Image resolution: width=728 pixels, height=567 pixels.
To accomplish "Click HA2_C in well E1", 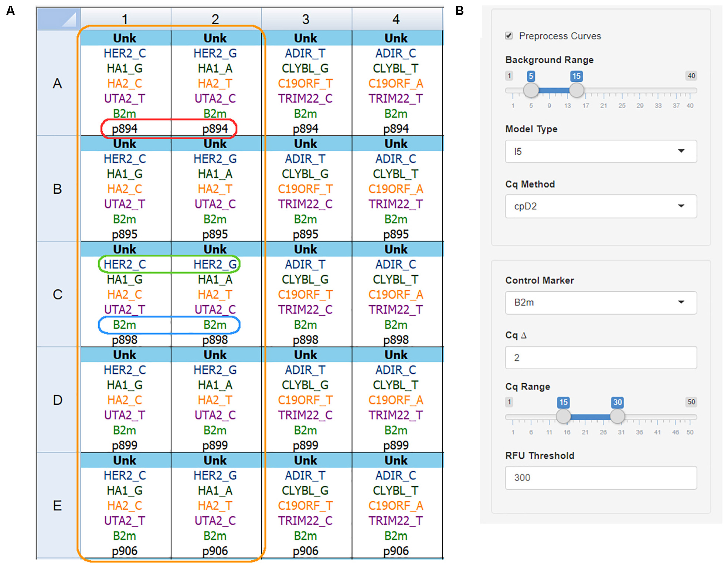I will tap(125, 506).
